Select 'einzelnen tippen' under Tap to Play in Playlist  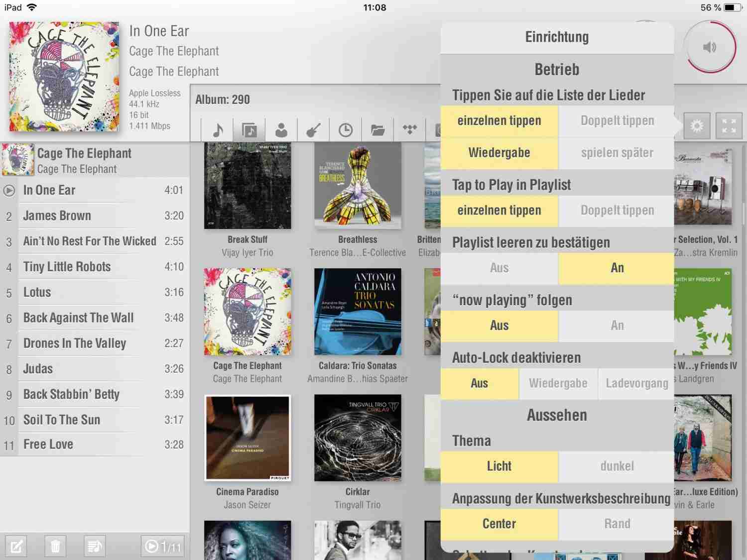(x=499, y=211)
